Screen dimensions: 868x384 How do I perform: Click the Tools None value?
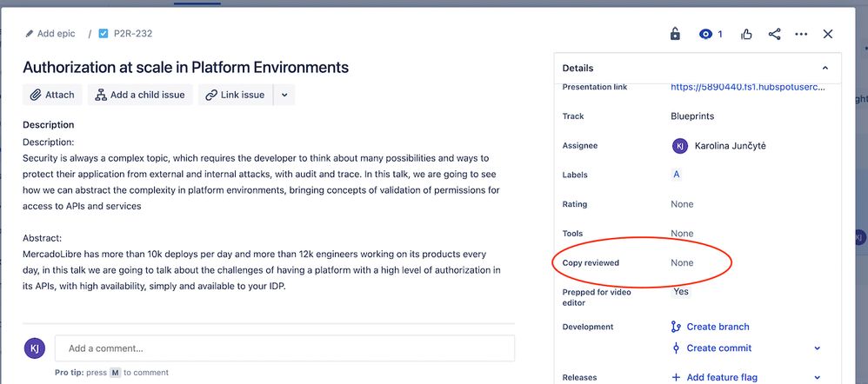coord(682,234)
